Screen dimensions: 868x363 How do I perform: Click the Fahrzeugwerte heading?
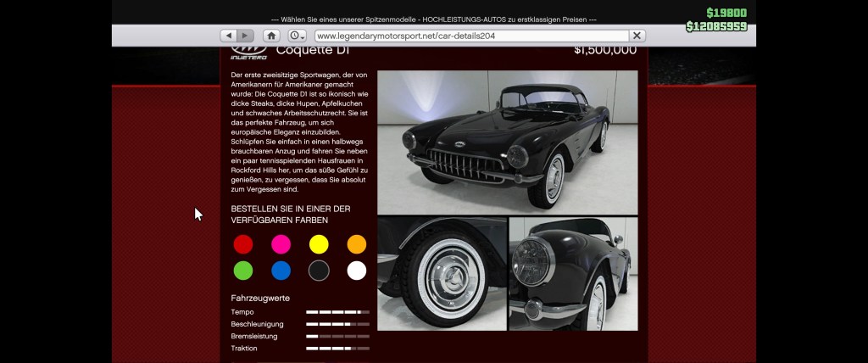click(x=260, y=299)
